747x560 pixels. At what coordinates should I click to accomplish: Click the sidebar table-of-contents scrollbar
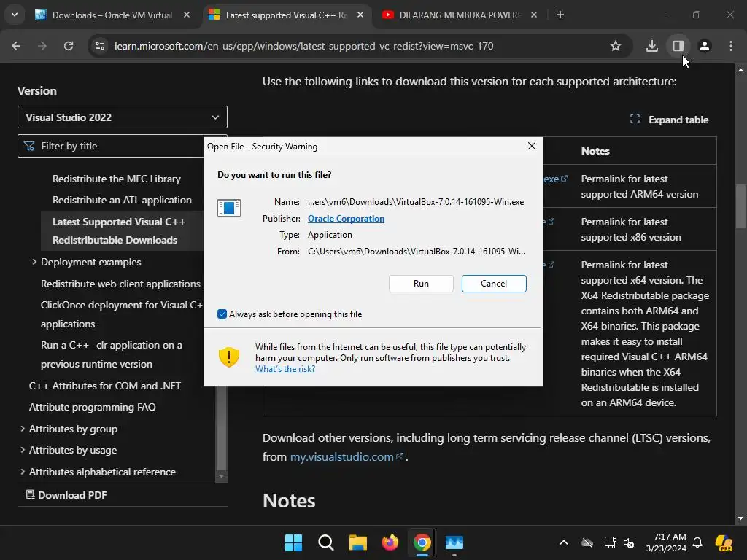[x=221, y=428]
